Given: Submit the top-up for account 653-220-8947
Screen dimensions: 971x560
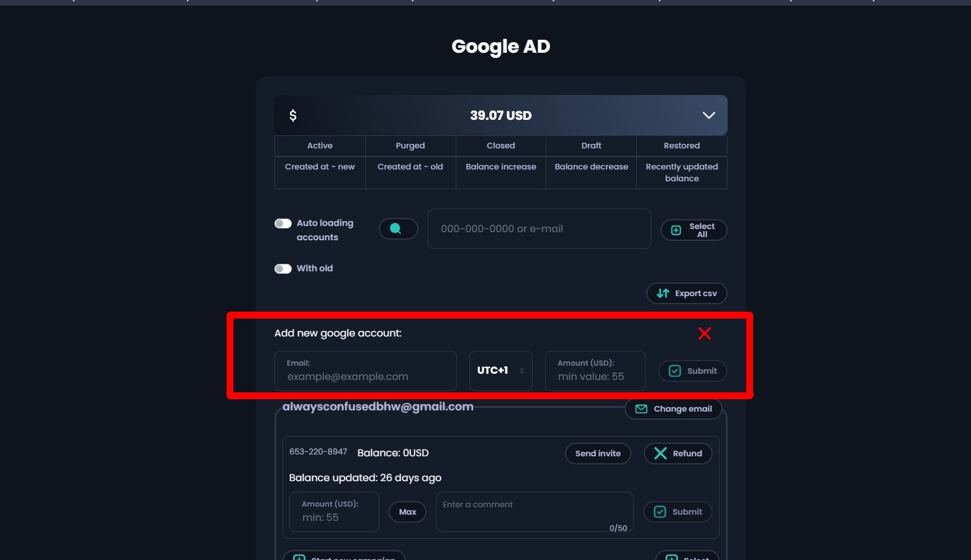Looking at the screenshot, I should [677, 512].
